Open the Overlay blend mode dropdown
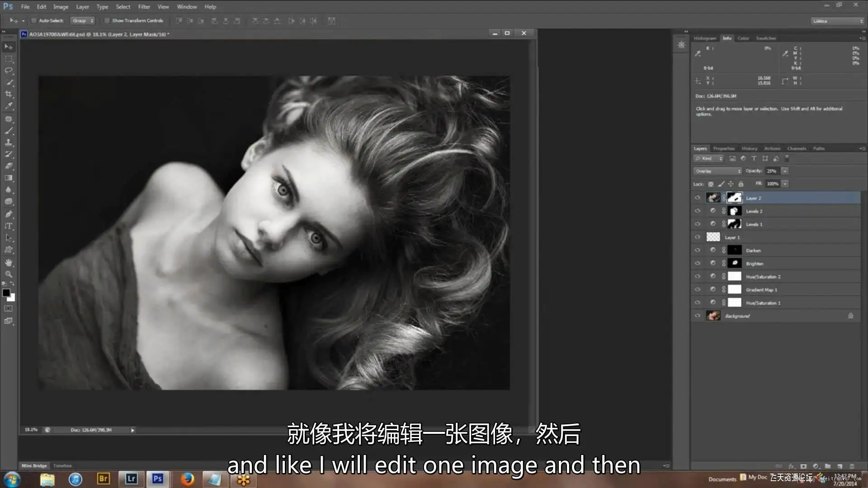The height and width of the screenshot is (488, 868). coord(717,171)
